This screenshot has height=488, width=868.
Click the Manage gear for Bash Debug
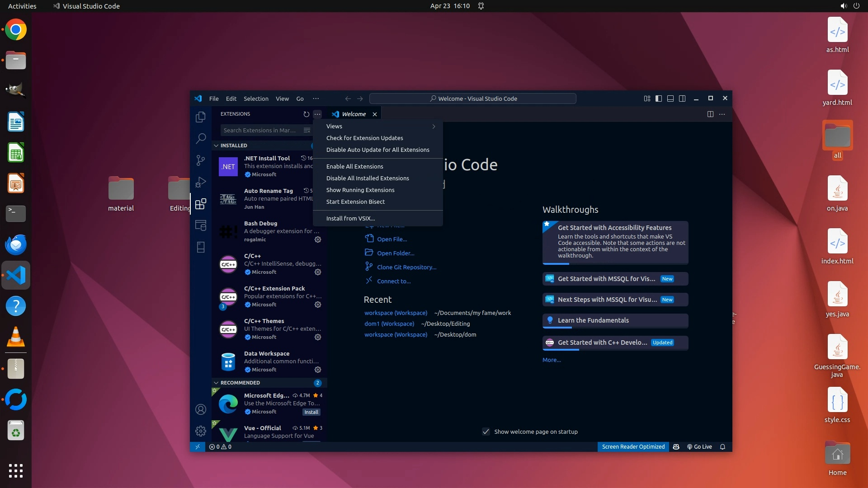pos(318,239)
